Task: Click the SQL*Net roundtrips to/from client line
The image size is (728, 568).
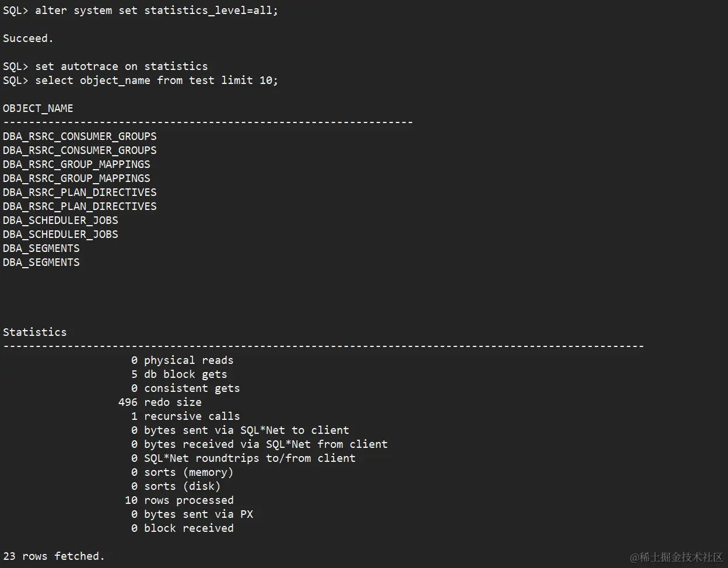Action: tap(250, 458)
